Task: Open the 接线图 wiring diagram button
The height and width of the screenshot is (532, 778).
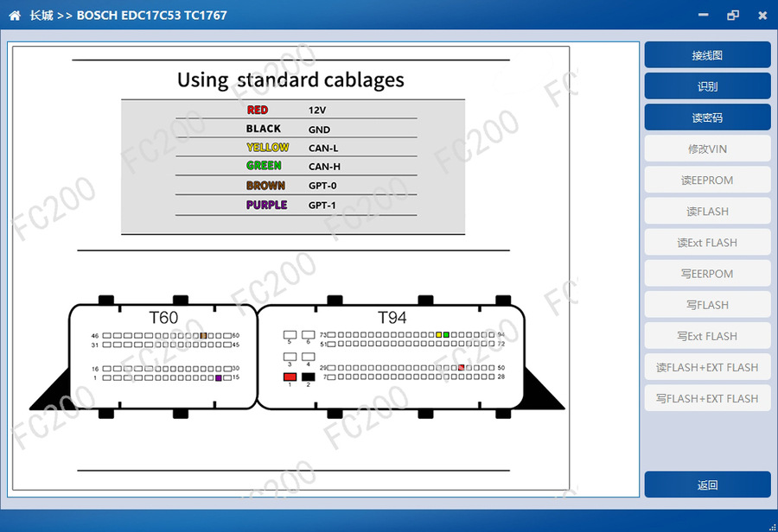Action: [x=707, y=55]
